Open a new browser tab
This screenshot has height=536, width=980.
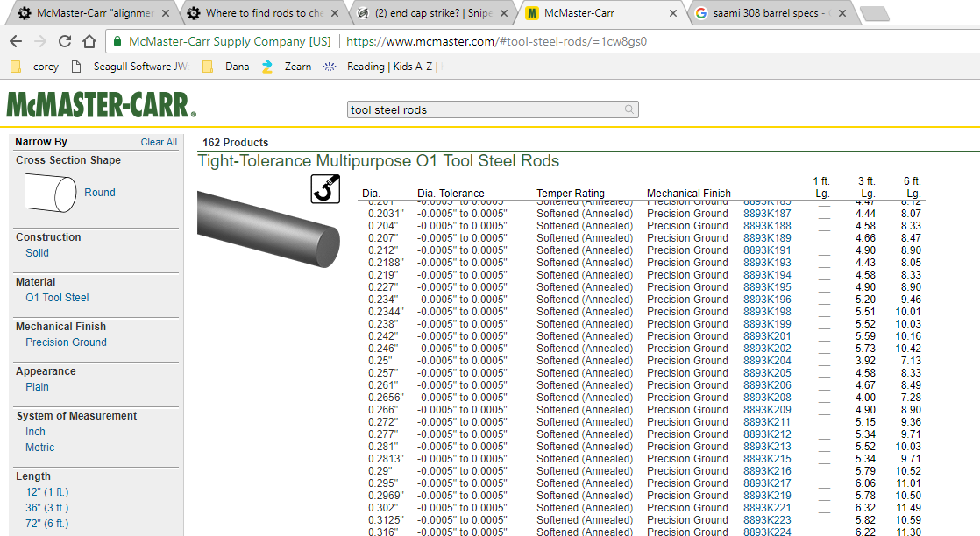pyautogui.click(x=875, y=14)
